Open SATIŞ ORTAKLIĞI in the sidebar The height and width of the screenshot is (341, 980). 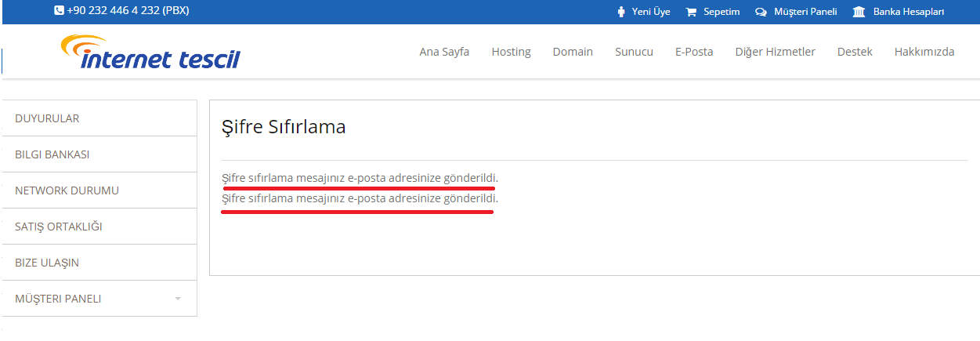[99, 227]
